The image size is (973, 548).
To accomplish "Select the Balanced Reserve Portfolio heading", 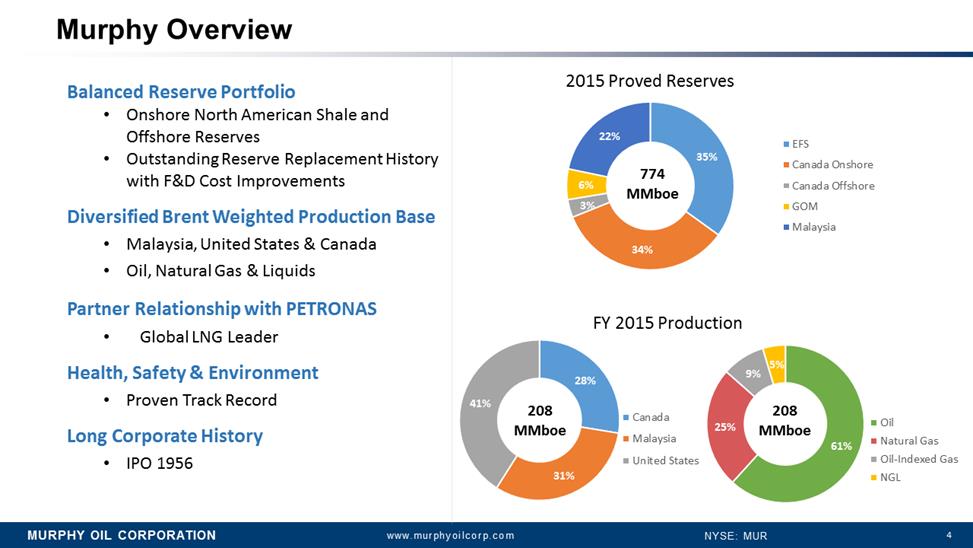I will tap(181, 91).
